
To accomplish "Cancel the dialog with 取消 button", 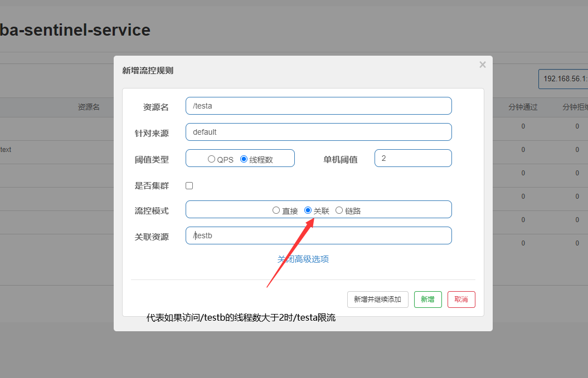I will point(461,299).
